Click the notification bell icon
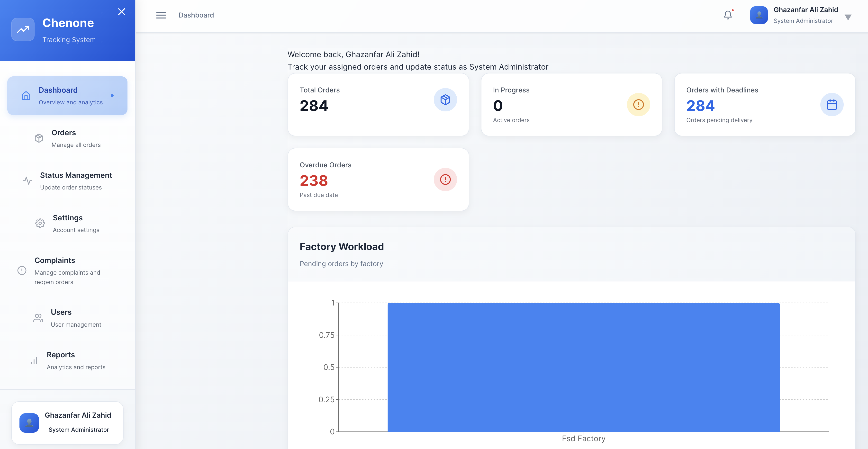Image resolution: width=868 pixels, height=449 pixels. point(727,15)
